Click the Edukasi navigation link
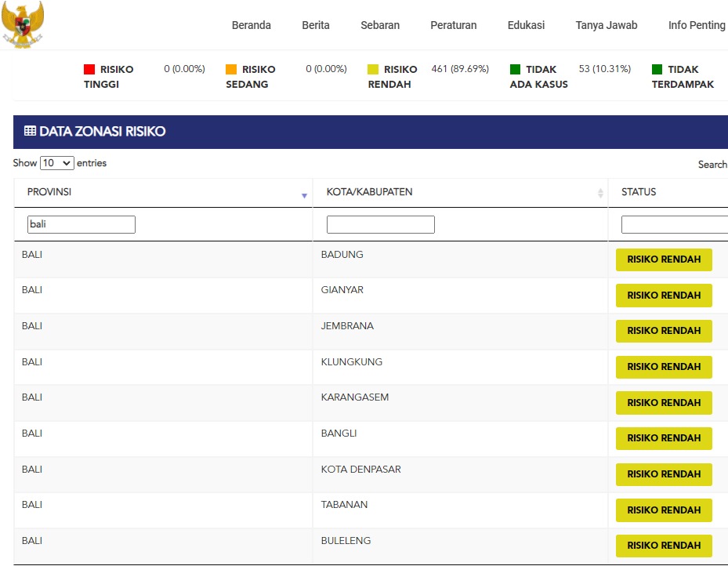The width and height of the screenshot is (728, 566). click(526, 25)
